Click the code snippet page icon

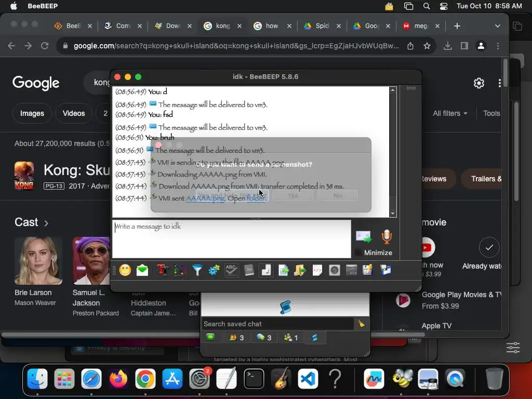317,270
